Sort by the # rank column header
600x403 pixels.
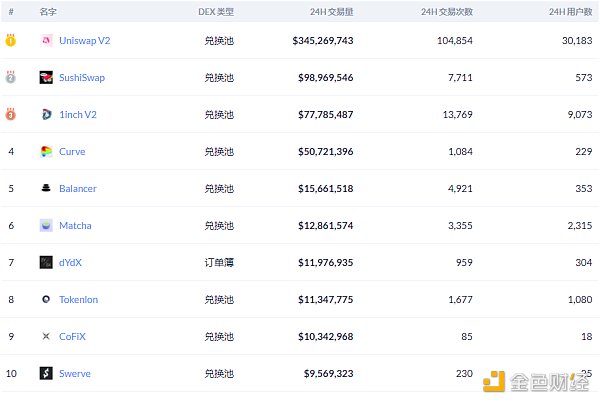click(x=11, y=12)
